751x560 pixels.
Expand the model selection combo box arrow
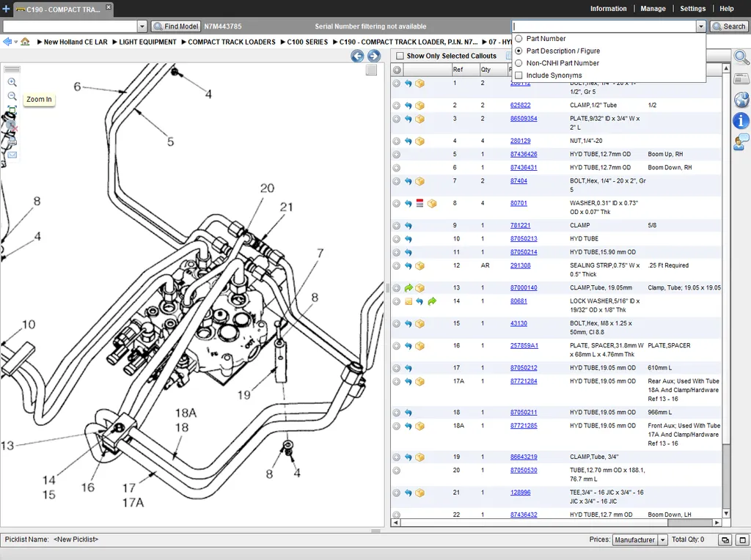pyautogui.click(x=142, y=26)
